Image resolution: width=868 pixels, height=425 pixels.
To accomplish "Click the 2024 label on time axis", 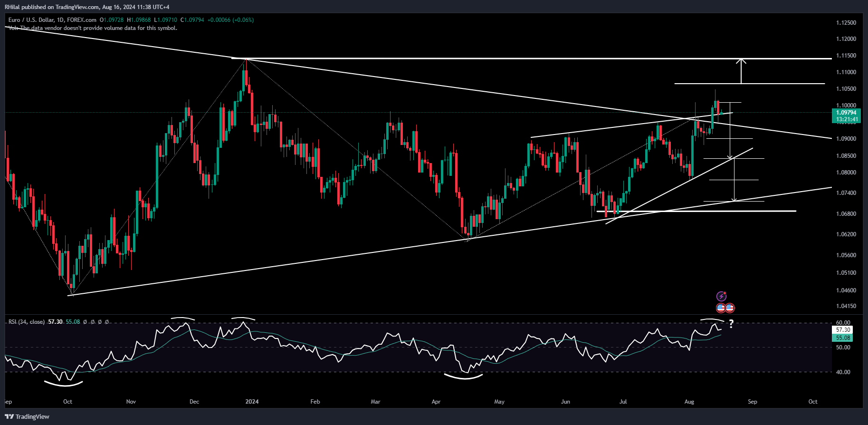I will (252, 402).
